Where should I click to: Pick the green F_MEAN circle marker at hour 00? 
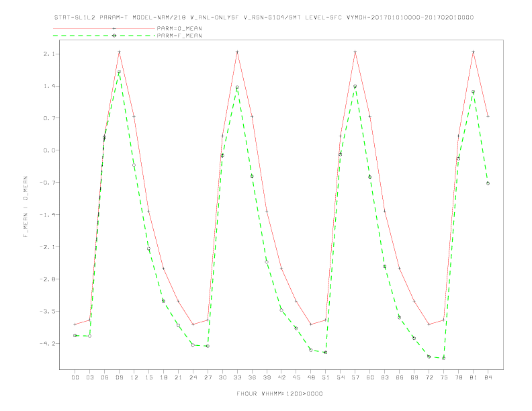(75, 335)
